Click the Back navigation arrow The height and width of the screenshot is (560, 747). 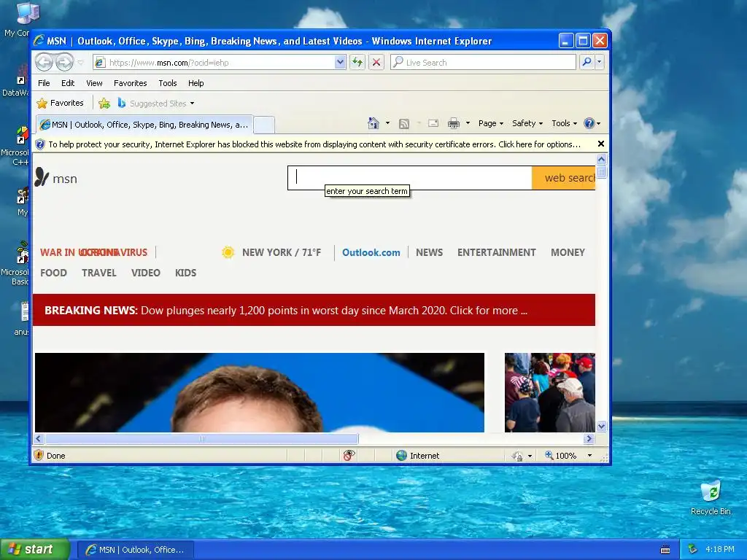(x=44, y=63)
